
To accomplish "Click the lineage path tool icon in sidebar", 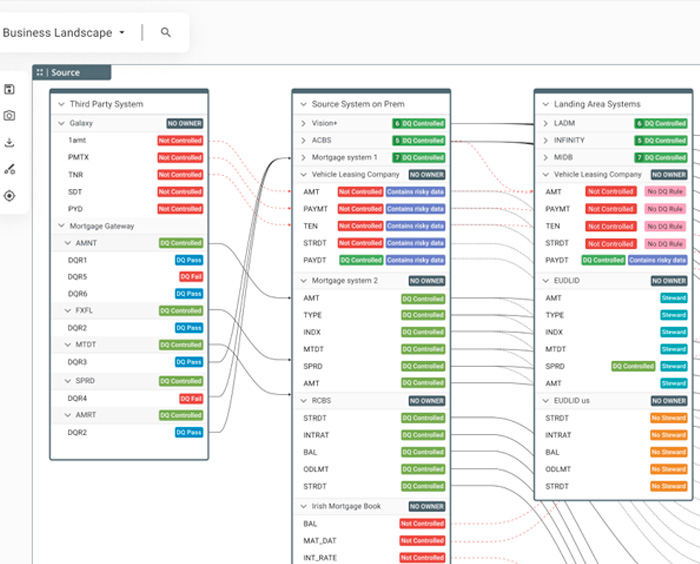I will (x=9, y=169).
